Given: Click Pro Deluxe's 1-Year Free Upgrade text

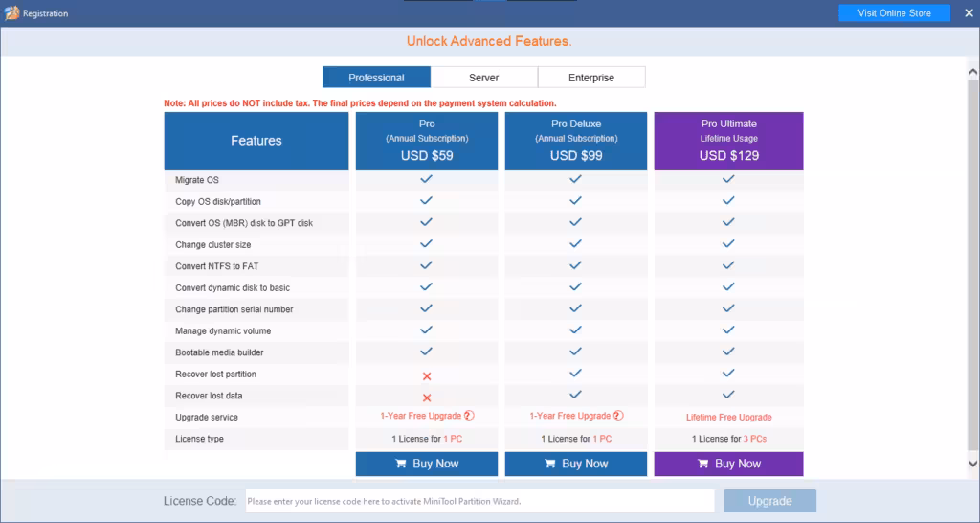Looking at the screenshot, I should 570,416.
